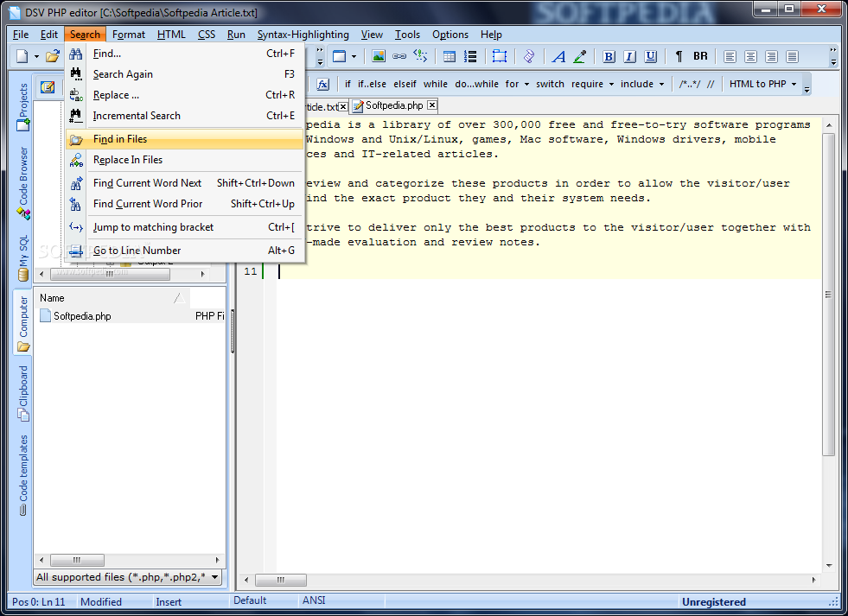
Task: Select Find Current Word Prior
Action: pyautogui.click(x=184, y=204)
